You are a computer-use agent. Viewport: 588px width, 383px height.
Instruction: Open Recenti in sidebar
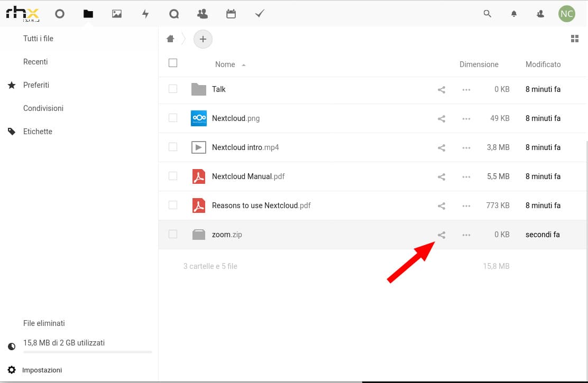(35, 62)
